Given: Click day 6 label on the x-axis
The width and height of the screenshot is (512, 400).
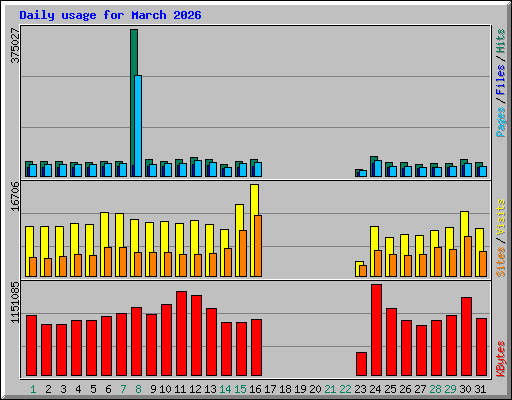Looking at the screenshot, I should click(108, 389).
